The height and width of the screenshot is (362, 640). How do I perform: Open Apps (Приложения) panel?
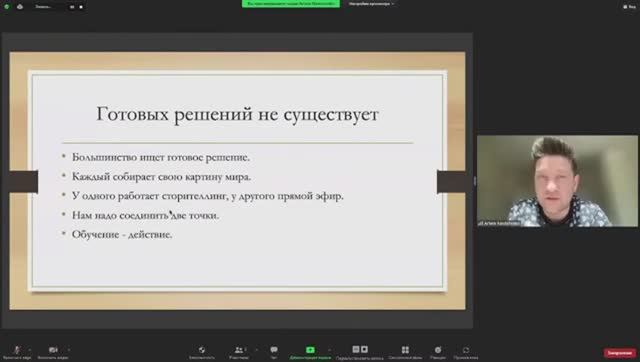pos(466,352)
